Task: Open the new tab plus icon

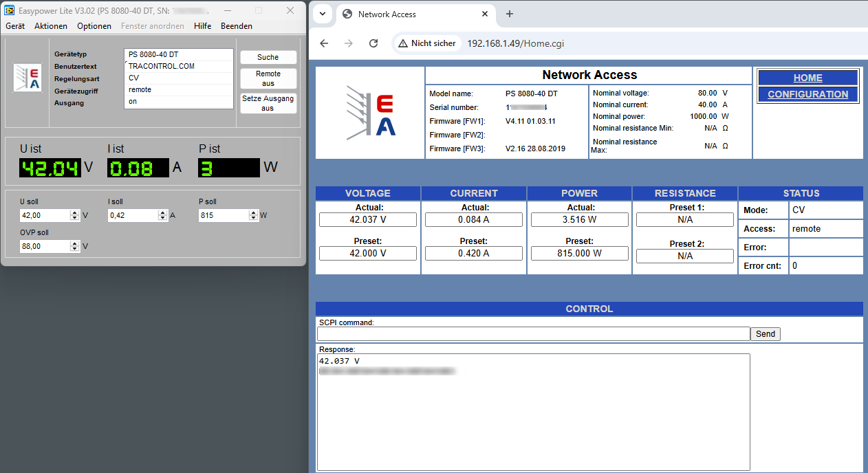Action: [x=510, y=14]
